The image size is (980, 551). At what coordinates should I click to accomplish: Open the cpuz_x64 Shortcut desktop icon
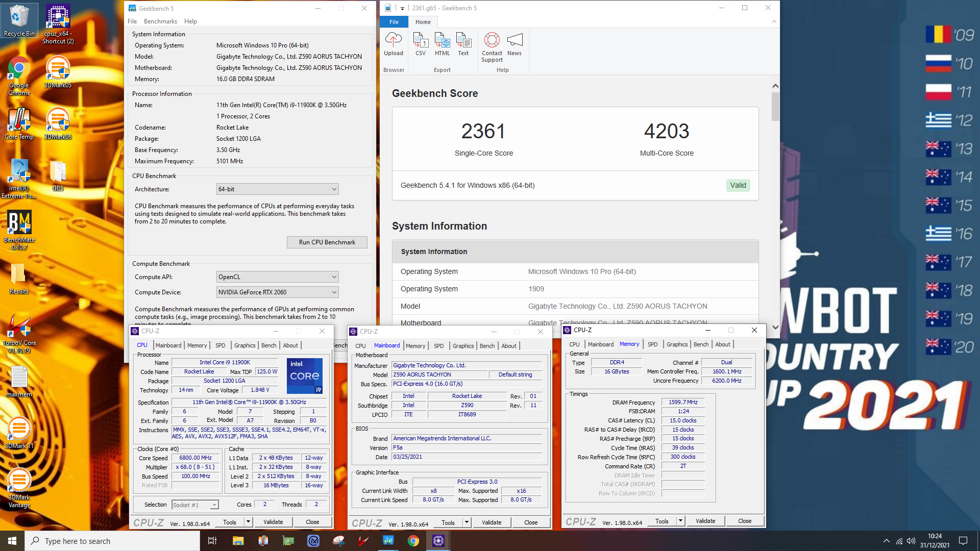pos(58,24)
